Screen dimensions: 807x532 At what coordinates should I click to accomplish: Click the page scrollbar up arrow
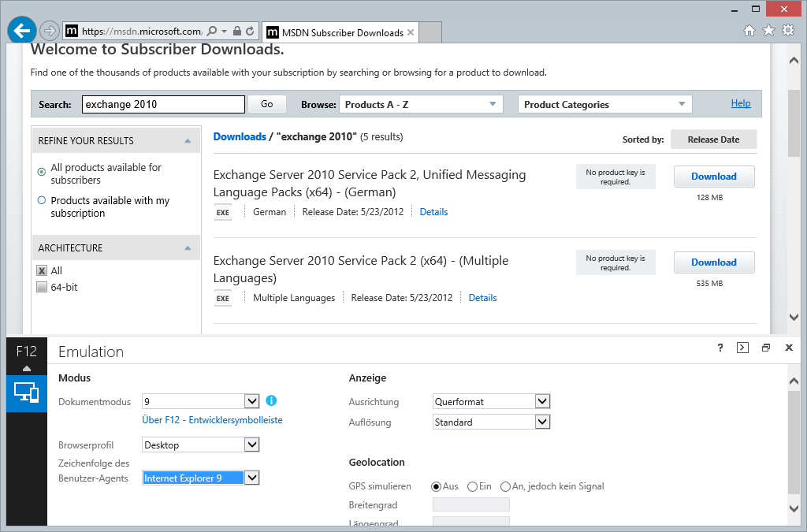[794, 60]
